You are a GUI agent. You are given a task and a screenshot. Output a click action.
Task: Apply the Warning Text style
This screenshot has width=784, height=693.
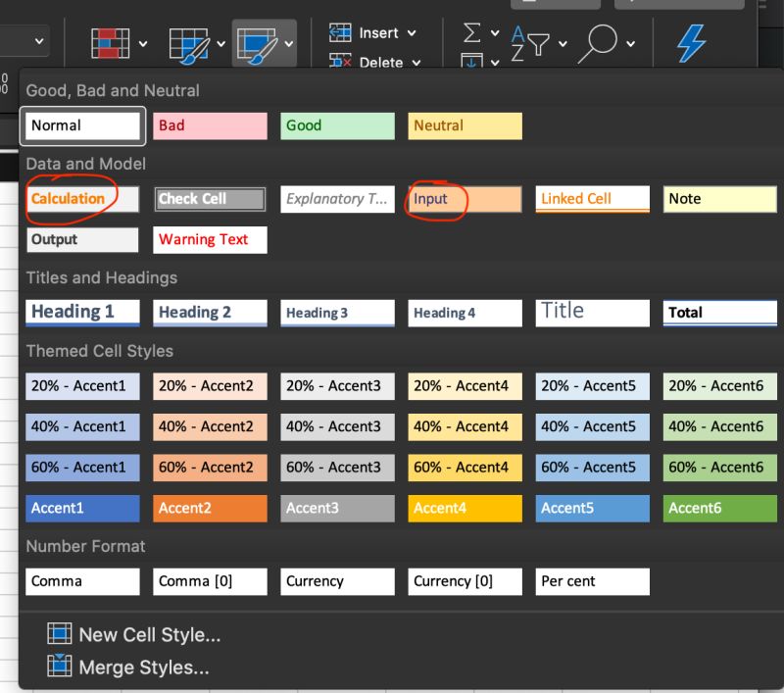coord(209,239)
